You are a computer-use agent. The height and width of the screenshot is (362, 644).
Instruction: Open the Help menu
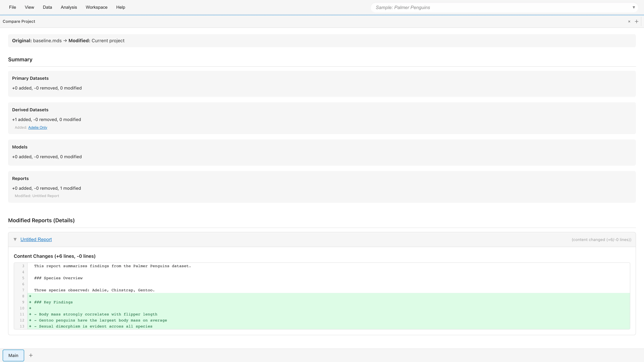[121, 7]
